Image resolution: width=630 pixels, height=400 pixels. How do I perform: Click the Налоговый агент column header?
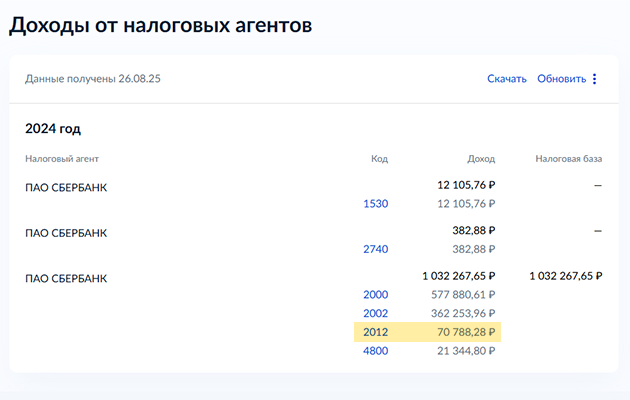coord(62,159)
